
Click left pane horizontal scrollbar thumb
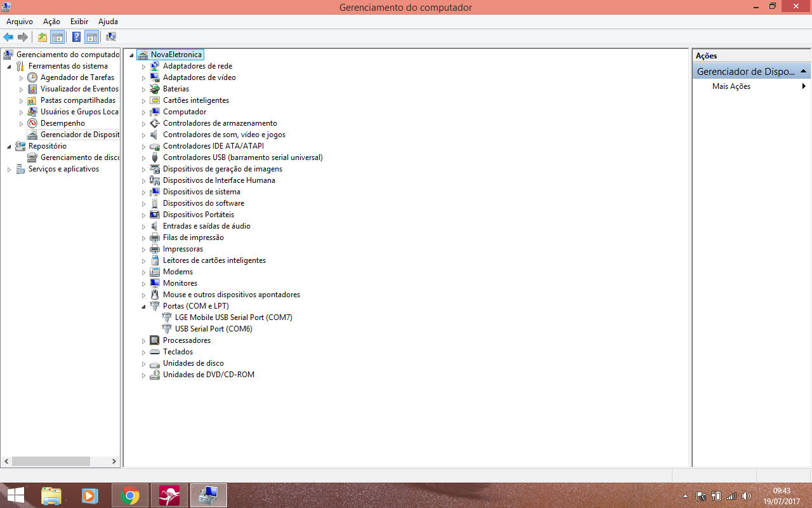51,462
